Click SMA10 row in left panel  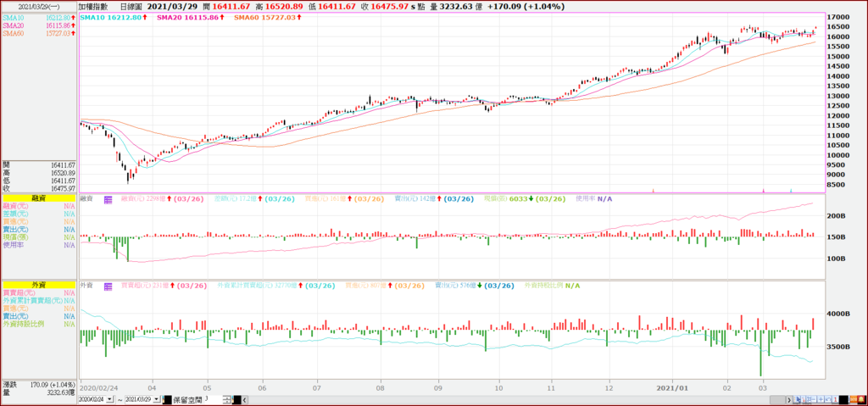[39, 18]
